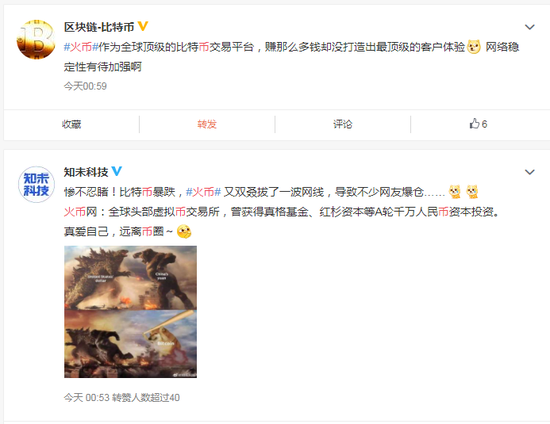550x424 pixels.
Task: Like the first post with thumbs-up icon
Action: tap(478, 124)
